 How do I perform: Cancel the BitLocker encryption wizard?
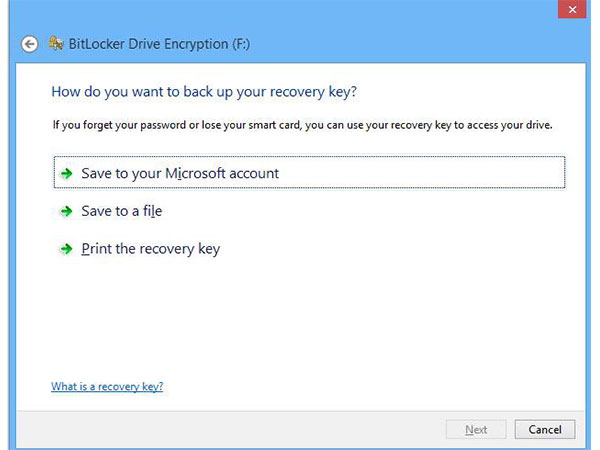545,430
